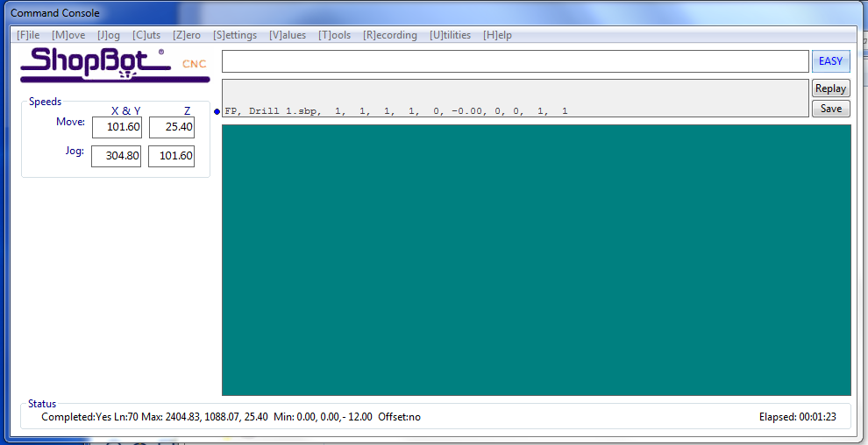Open the [S]ettings menu
868x445 pixels.
(x=235, y=35)
